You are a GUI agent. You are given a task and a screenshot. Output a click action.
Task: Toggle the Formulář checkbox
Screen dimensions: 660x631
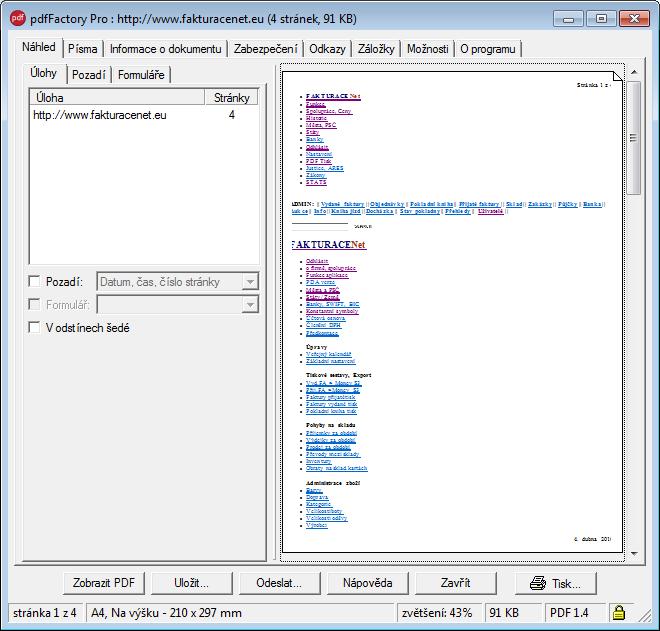click(x=34, y=304)
